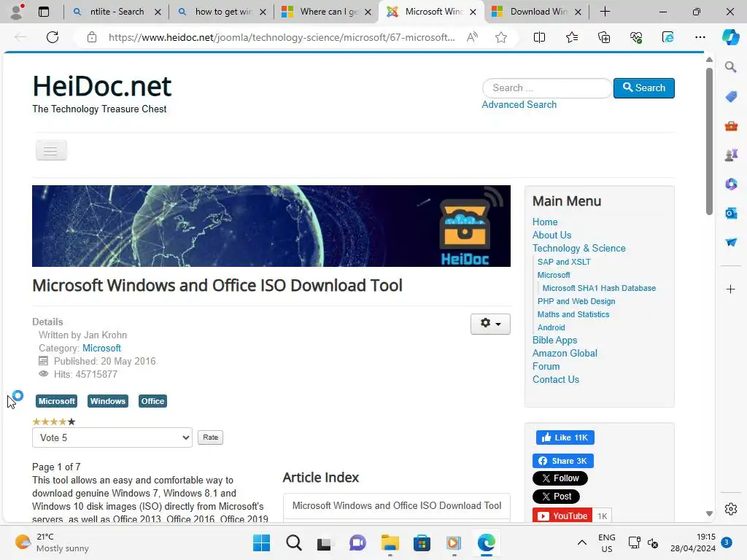The width and height of the screenshot is (747, 560).
Task: Add page to favorites star icon
Action: [500, 37]
